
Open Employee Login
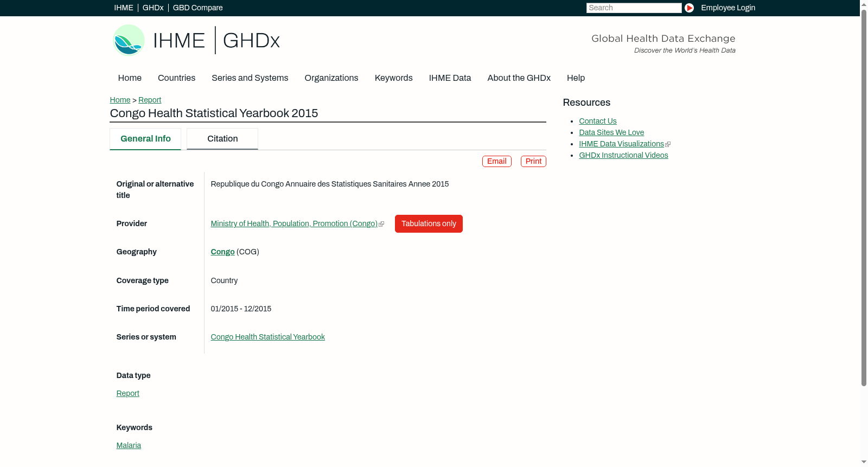point(728,8)
